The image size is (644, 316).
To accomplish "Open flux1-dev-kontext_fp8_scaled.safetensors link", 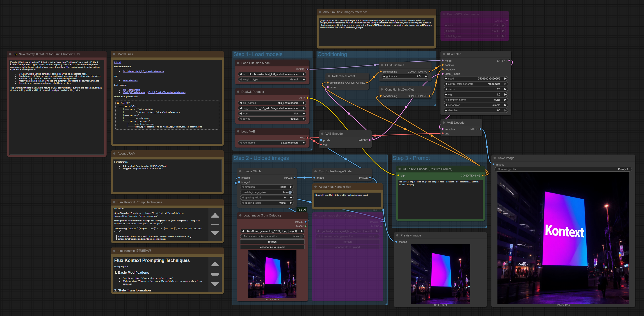I will (x=143, y=71).
